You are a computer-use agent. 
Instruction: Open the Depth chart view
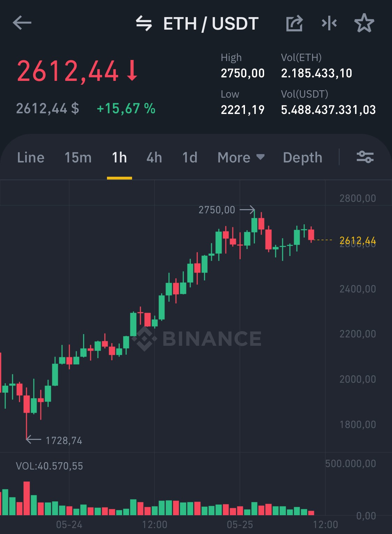click(x=302, y=158)
